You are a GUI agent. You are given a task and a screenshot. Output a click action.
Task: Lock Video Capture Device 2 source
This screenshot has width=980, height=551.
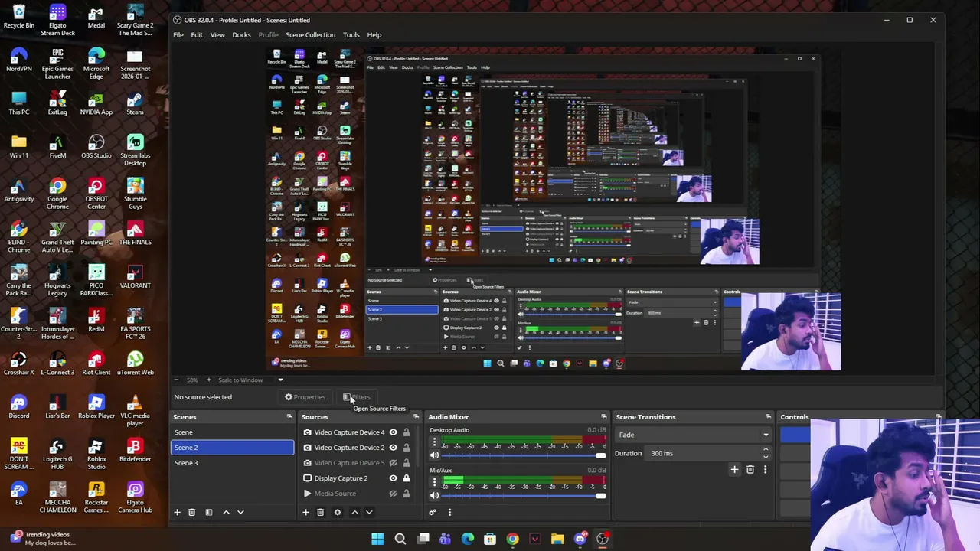(407, 448)
